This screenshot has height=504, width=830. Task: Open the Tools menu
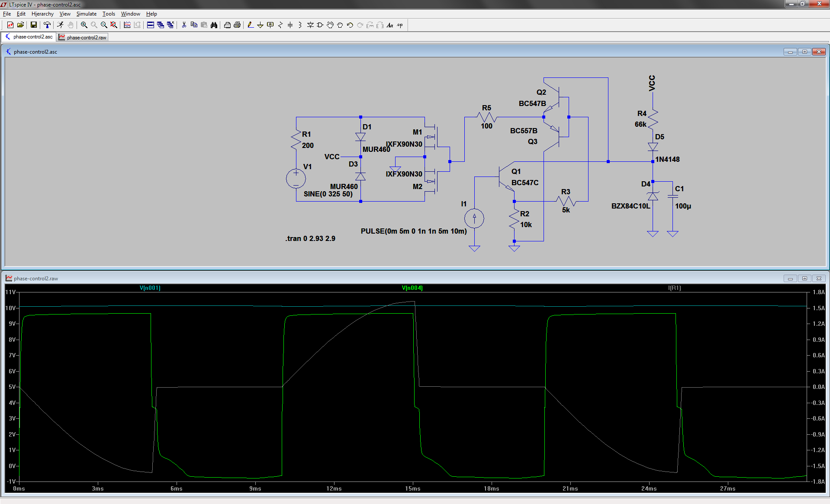109,14
